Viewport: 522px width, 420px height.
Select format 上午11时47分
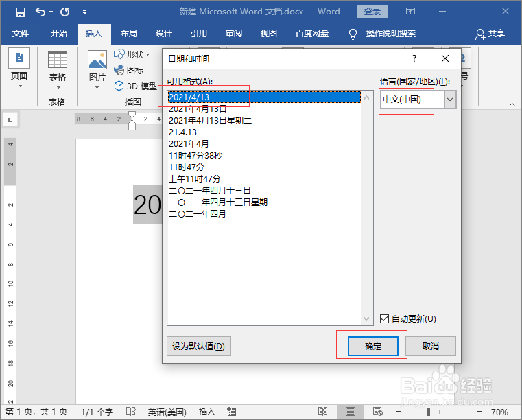point(264,178)
